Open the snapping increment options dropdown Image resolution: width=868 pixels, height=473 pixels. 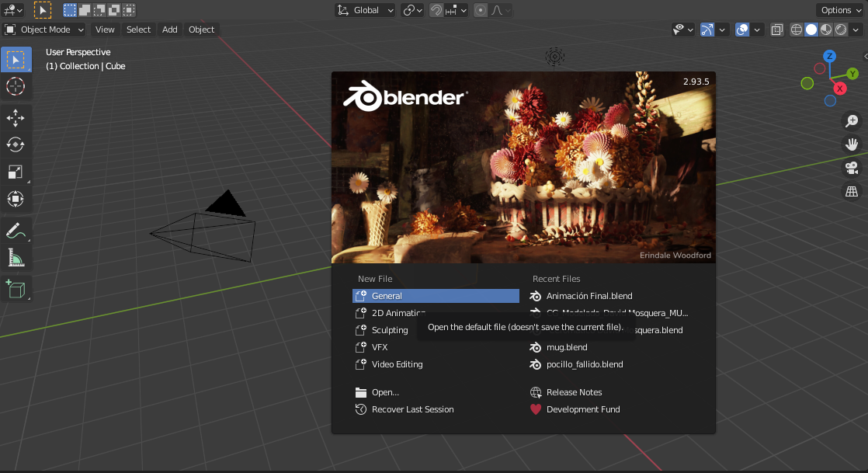click(x=457, y=10)
